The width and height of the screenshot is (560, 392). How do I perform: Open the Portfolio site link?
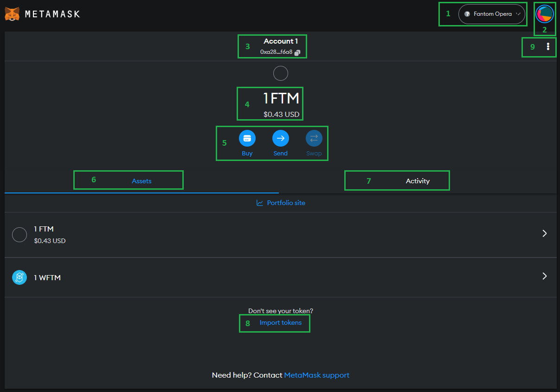pos(286,203)
